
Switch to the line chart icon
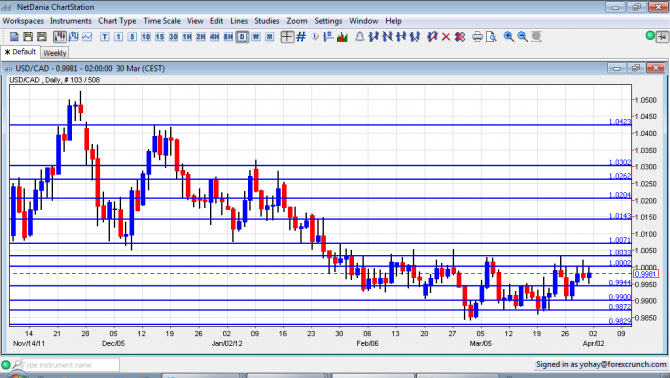(87, 37)
